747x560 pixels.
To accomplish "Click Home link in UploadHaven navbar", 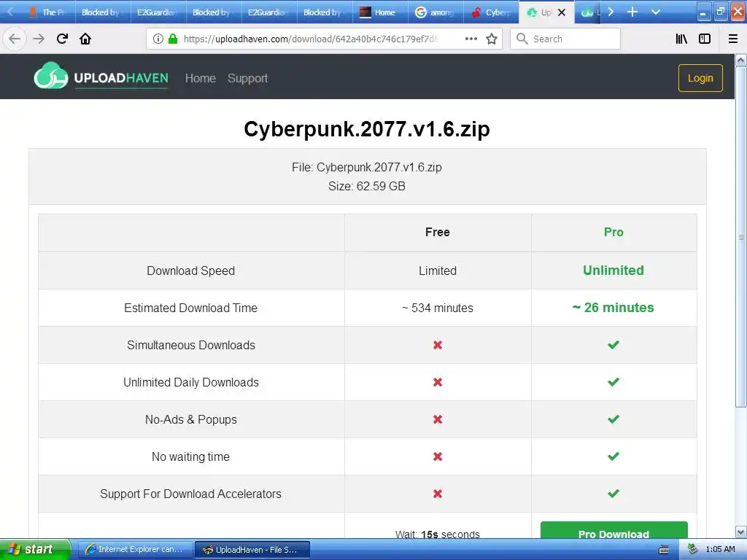I will [200, 78].
